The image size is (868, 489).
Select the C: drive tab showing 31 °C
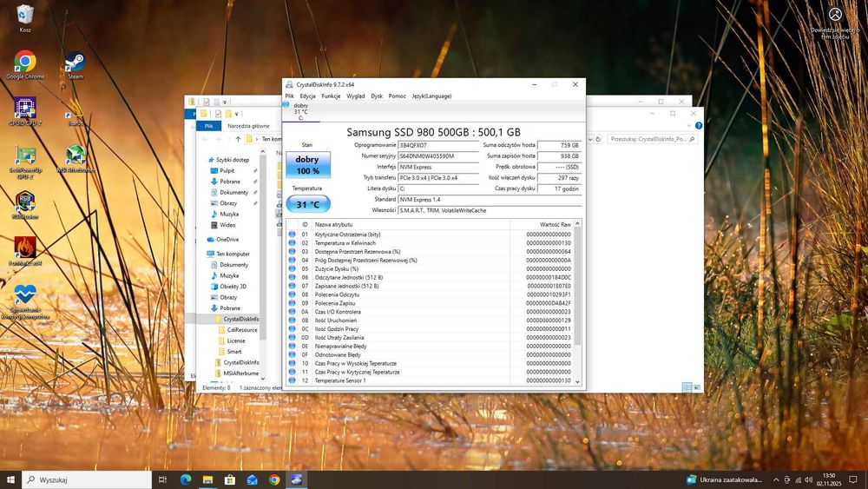click(300, 111)
